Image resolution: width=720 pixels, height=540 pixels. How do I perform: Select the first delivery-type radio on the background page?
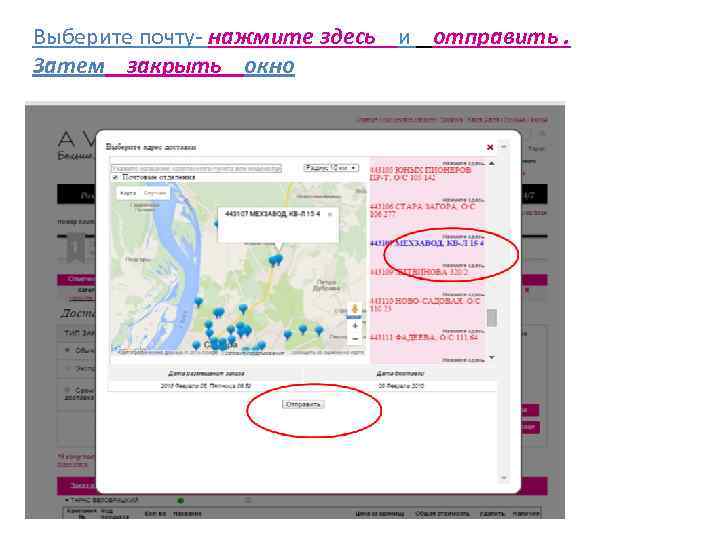pyautogui.click(x=68, y=350)
